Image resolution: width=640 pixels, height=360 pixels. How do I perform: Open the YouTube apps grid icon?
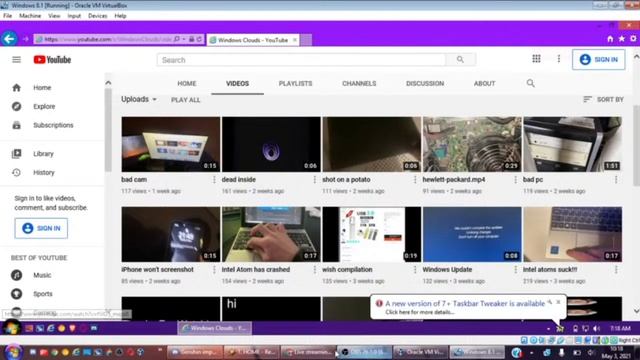[x=536, y=59]
